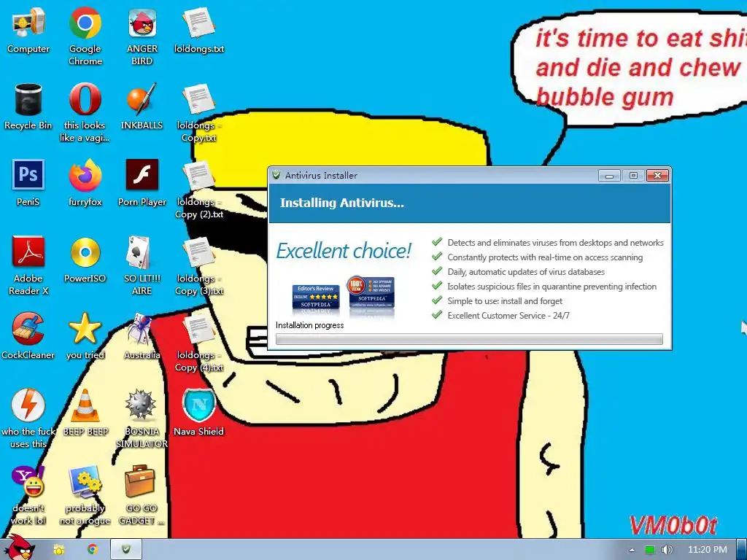Open the INKBALLS desktop shortcut
The image size is (747, 560).
coord(142,106)
